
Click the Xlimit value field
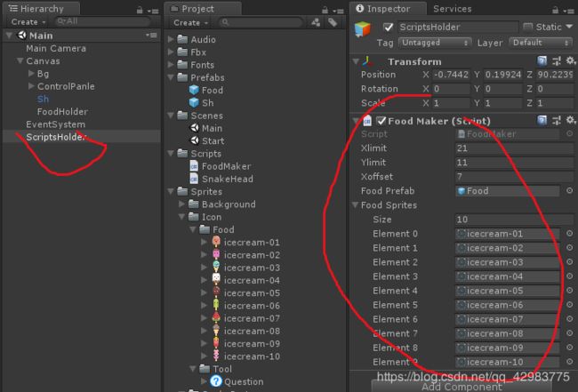(x=507, y=148)
